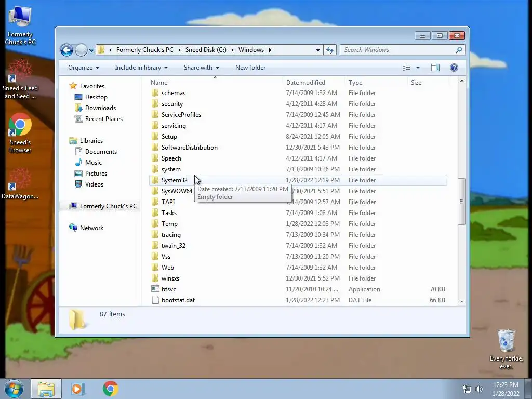Select Pictures library
The image size is (532, 399).
tap(90, 174)
